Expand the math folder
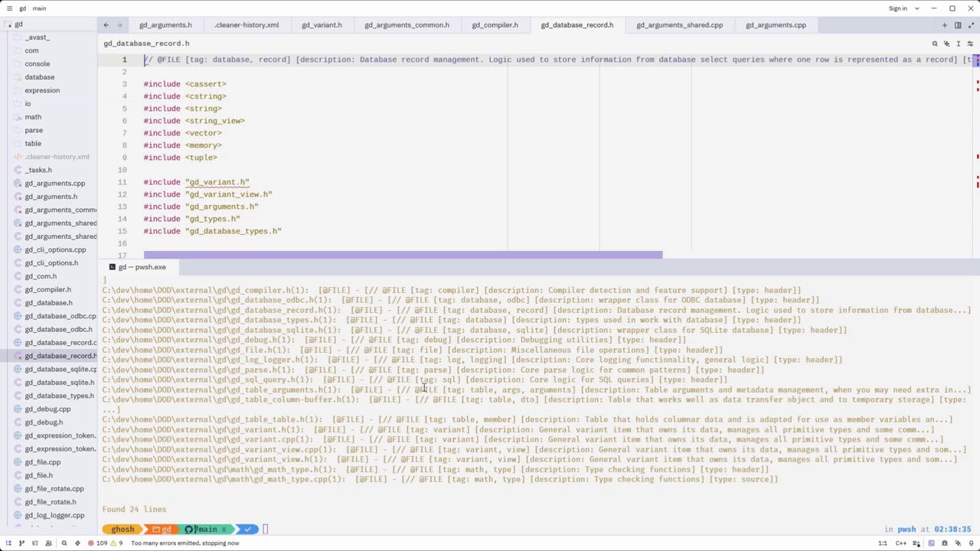 [49, 116]
